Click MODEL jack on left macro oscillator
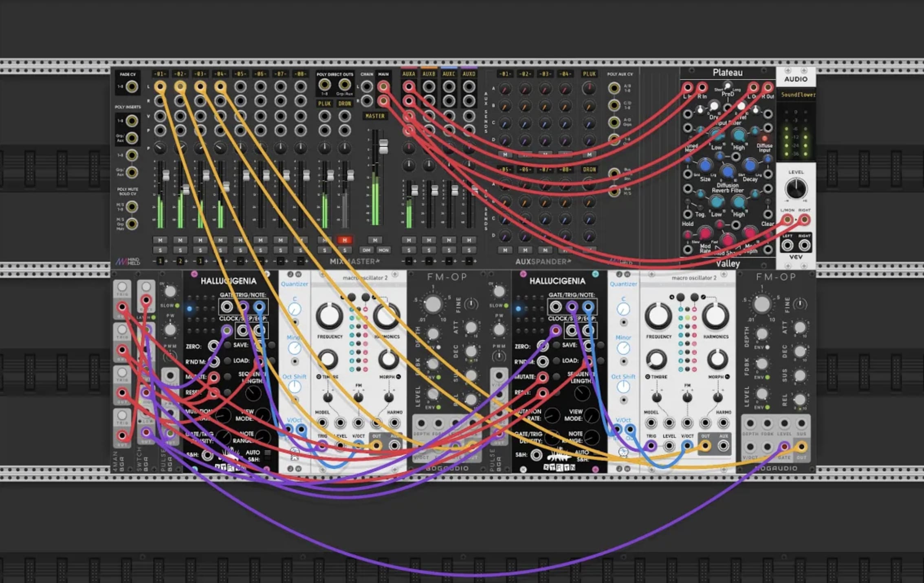Viewport: 924px width, 583px height. [322, 423]
